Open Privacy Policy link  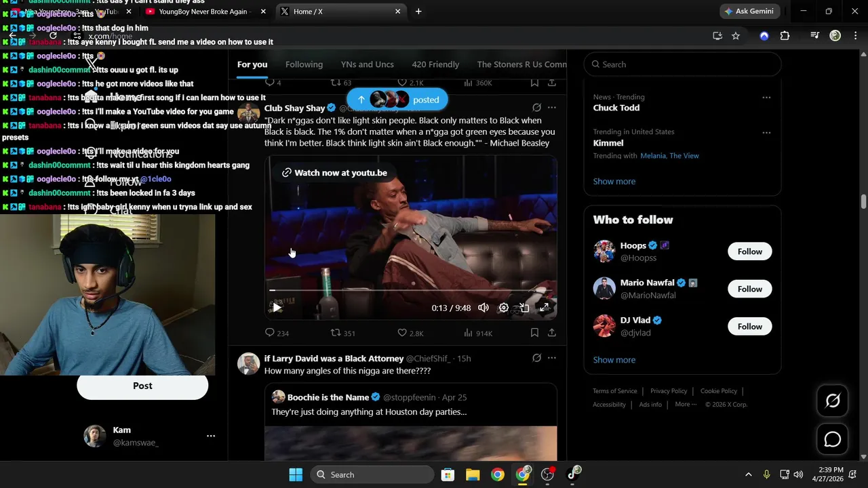pyautogui.click(x=669, y=391)
